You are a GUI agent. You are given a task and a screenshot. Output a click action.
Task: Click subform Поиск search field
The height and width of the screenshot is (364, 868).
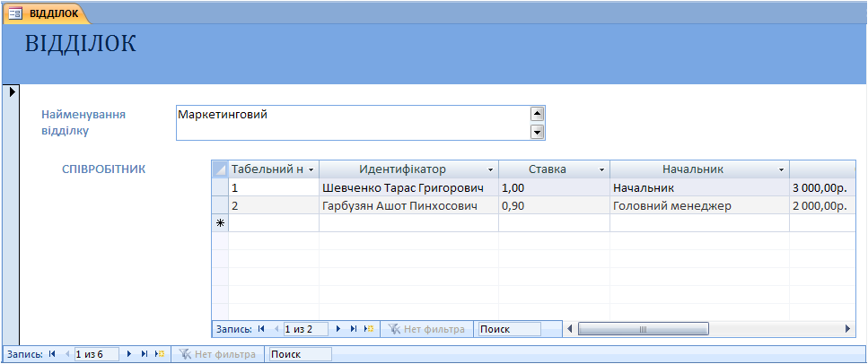(x=509, y=329)
